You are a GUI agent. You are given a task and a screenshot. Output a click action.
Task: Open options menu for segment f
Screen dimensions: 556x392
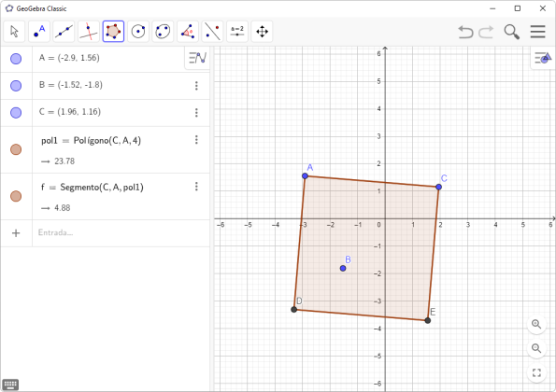(196, 187)
